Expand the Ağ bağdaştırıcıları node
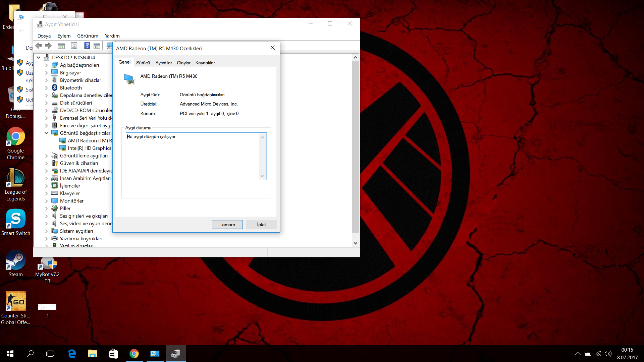The image size is (644, 362). (x=46, y=65)
